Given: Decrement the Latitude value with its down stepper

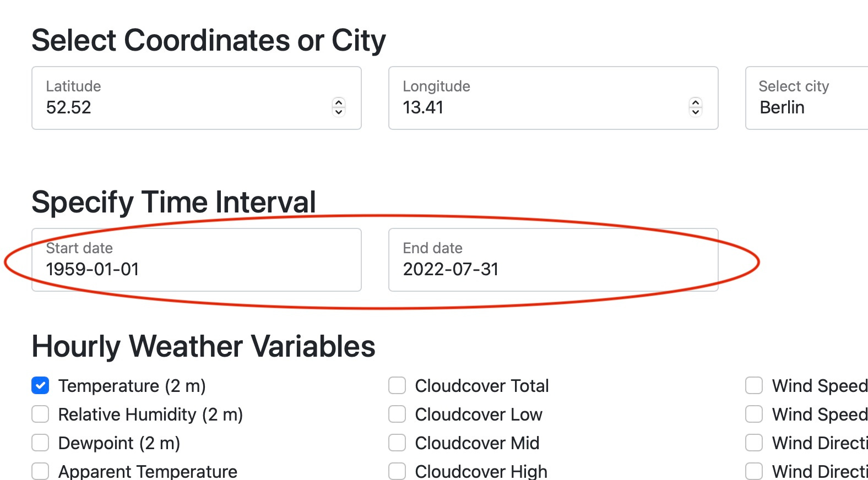Looking at the screenshot, I should [338, 112].
